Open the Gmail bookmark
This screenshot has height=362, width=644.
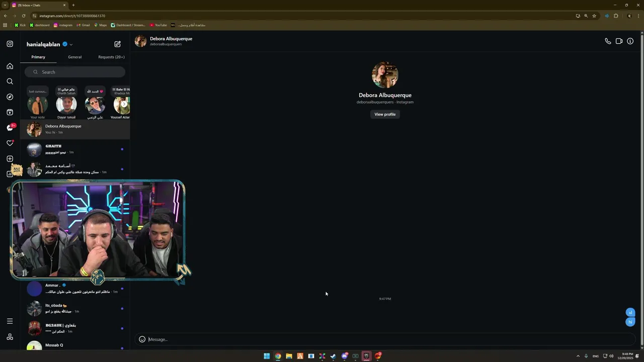[83, 25]
